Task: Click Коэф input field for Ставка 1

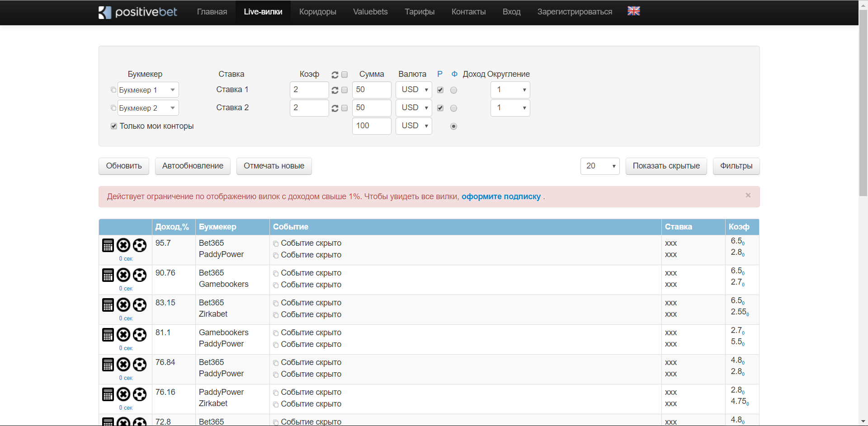Action: tap(309, 90)
